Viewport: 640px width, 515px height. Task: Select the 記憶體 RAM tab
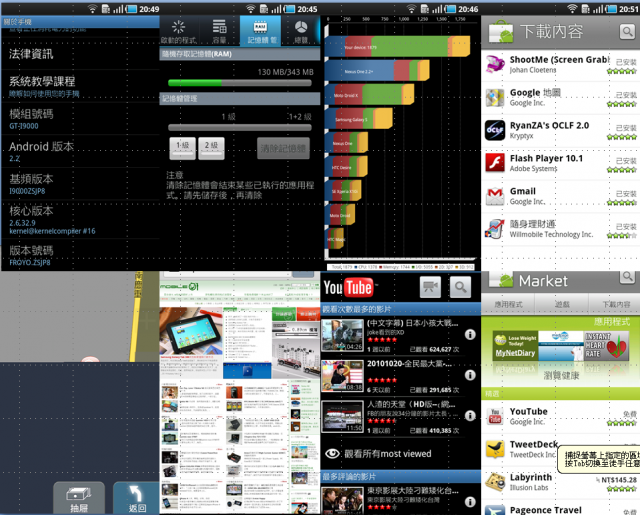click(x=260, y=31)
